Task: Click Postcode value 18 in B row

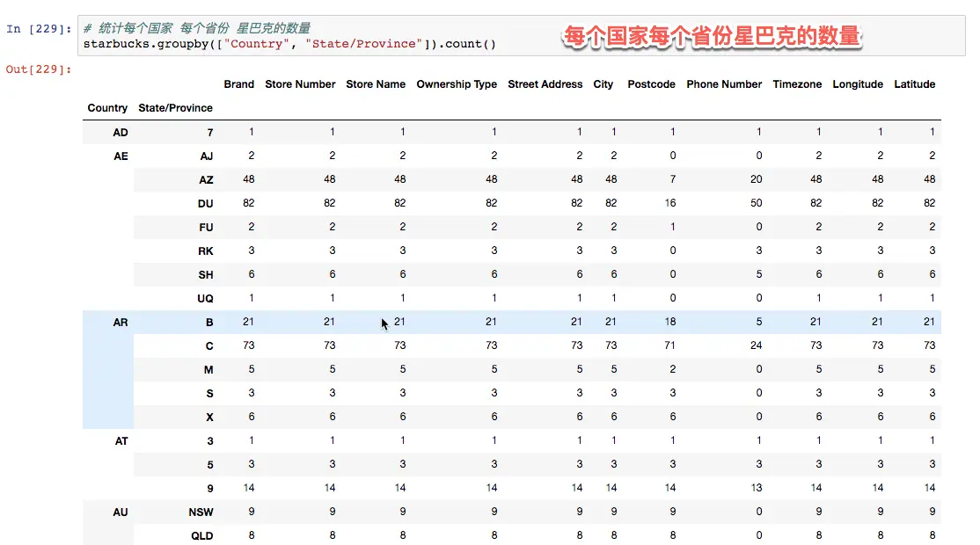Action: (670, 322)
